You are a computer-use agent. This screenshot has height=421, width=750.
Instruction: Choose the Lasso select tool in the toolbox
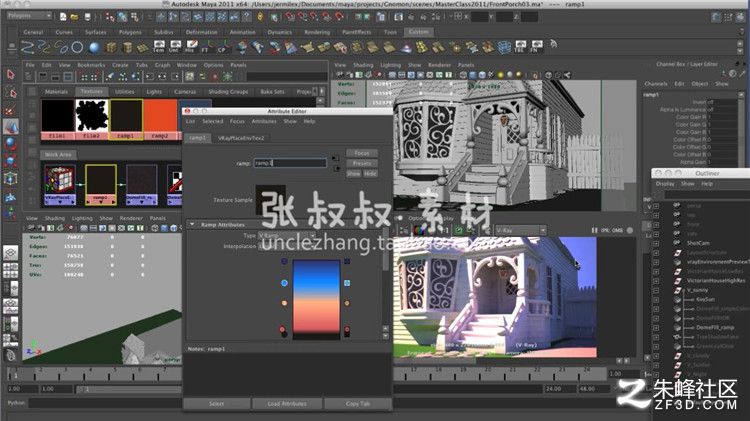tap(11, 92)
